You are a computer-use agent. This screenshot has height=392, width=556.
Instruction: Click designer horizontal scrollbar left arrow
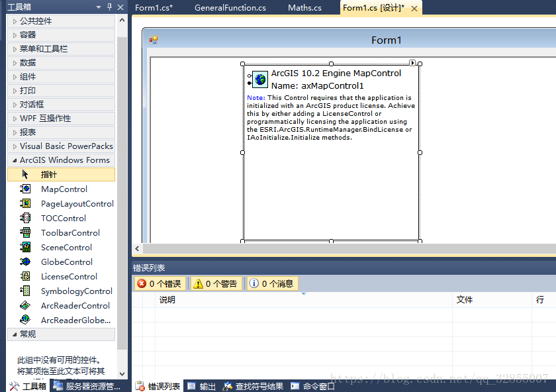(x=137, y=248)
